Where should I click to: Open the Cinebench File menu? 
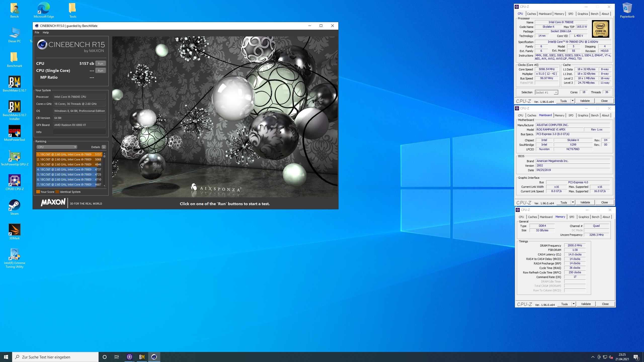coord(37,32)
